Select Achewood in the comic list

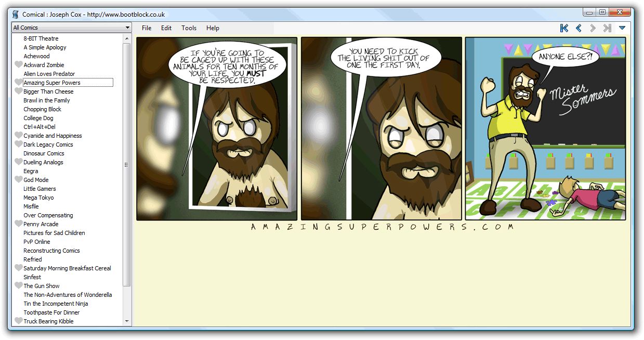pos(36,56)
